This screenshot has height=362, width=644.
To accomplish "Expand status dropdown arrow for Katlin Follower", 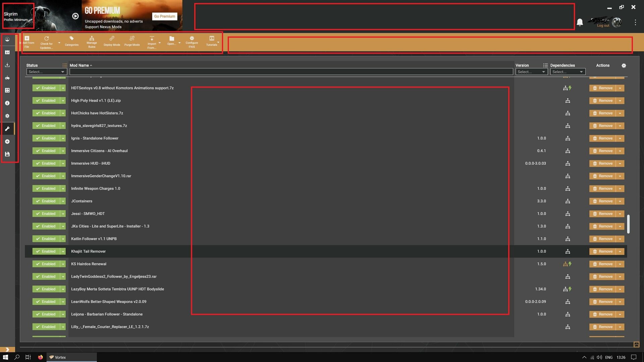I will pyautogui.click(x=63, y=239).
